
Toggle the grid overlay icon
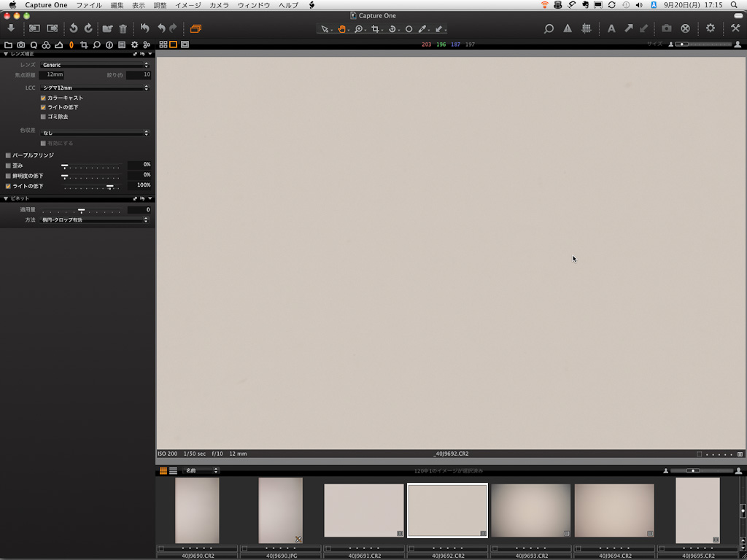tap(587, 28)
